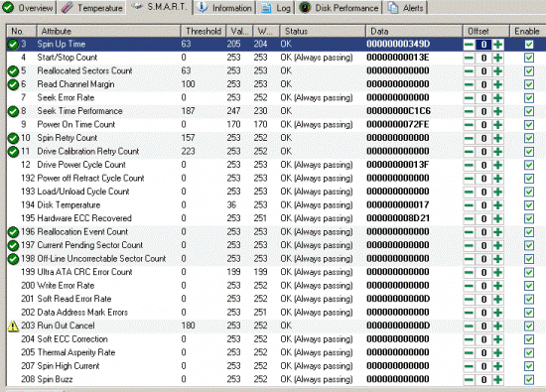Screen dimensions: 546x392
Task: Increase offset for Start/Stop Count
Action: (498, 58)
